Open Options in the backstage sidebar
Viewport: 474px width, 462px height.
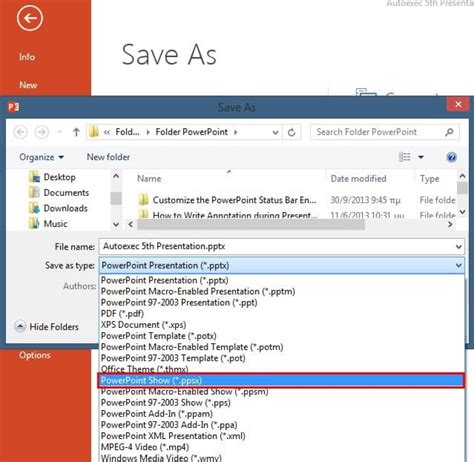point(35,355)
